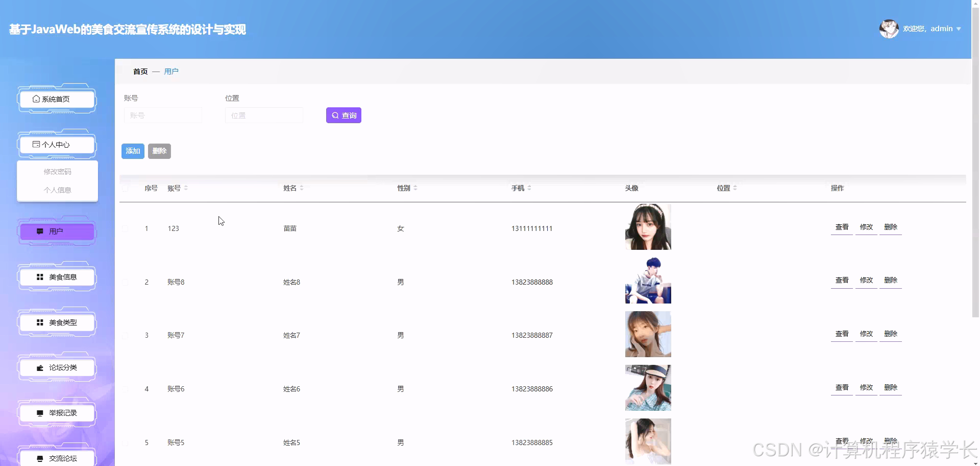Screen dimensions: 980x466
Task: Open 个人信息 submenu item
Action: (x=57, y=190)
